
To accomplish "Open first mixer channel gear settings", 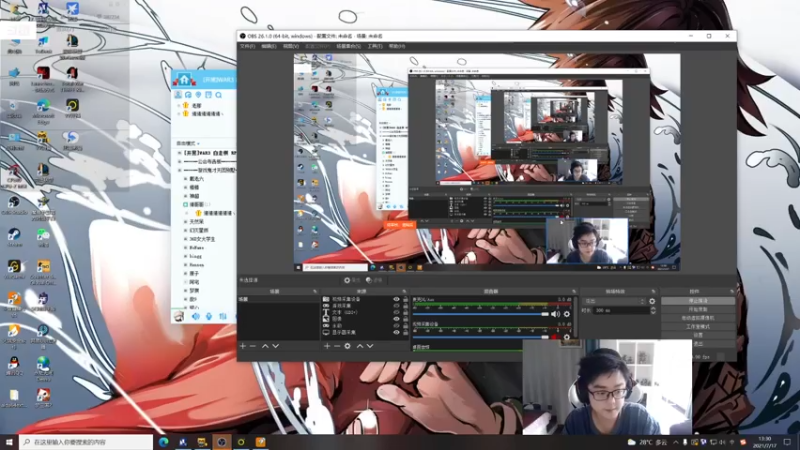I will point(567,314).
